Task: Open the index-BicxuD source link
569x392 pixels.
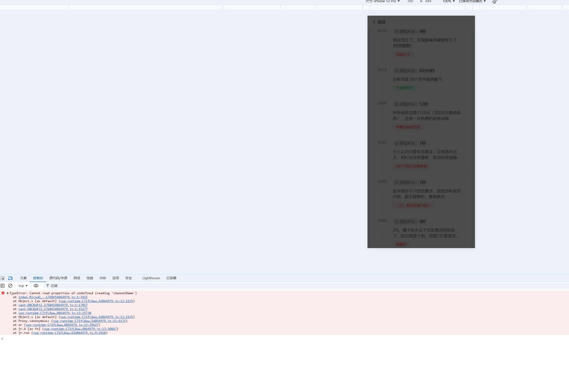Action: click(53, 297)
